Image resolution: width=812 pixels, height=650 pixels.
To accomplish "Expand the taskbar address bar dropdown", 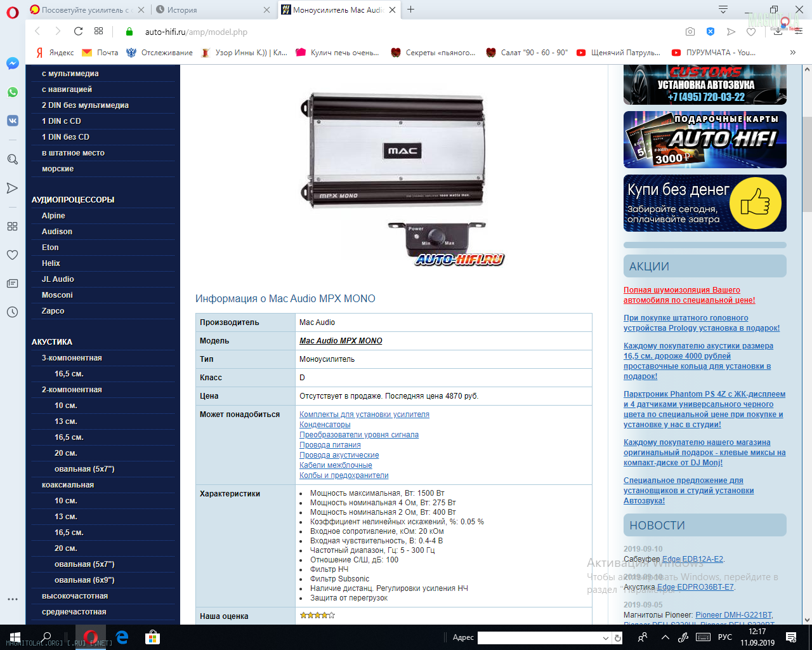I will (605, 638).
